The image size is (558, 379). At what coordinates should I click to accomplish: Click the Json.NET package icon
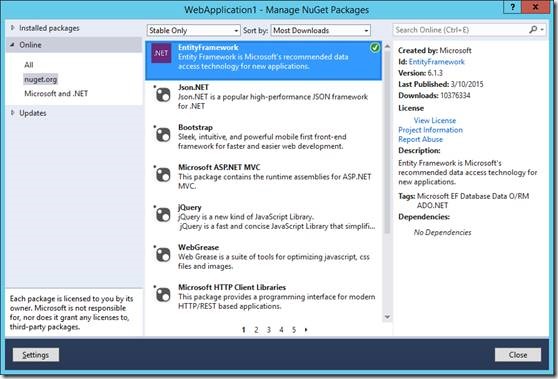pos(163,95)
